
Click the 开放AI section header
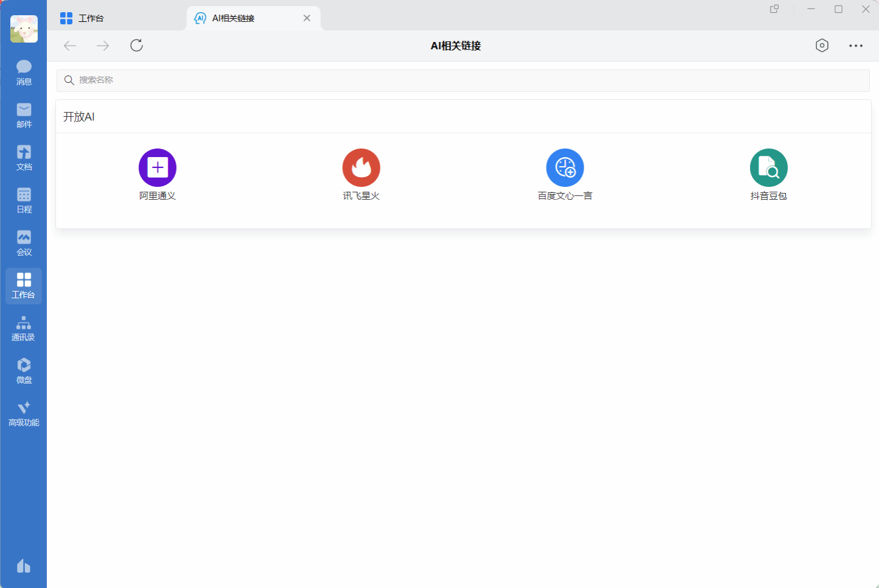[79, 117]
